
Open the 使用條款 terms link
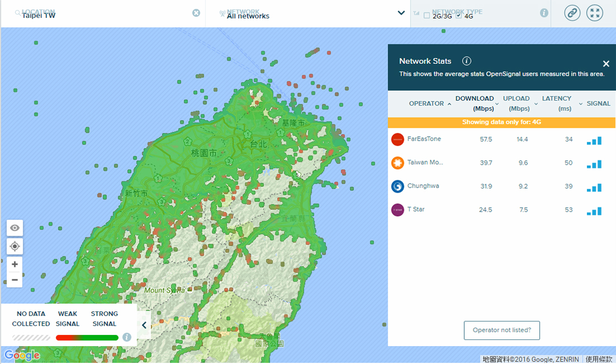pyautogui.click(x=599, y=360)
